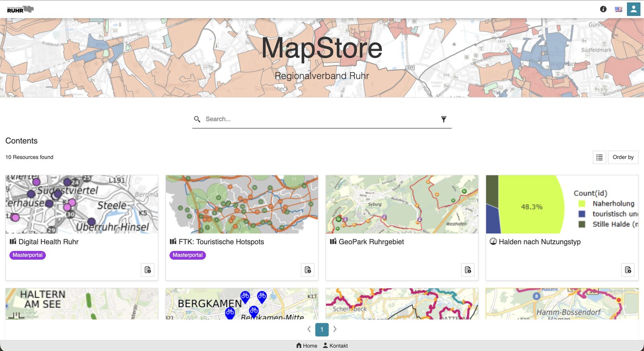Go to next results page arrow
Image resolution: width=644 pixels, height=351 pixels.
[x=335, y=329]
